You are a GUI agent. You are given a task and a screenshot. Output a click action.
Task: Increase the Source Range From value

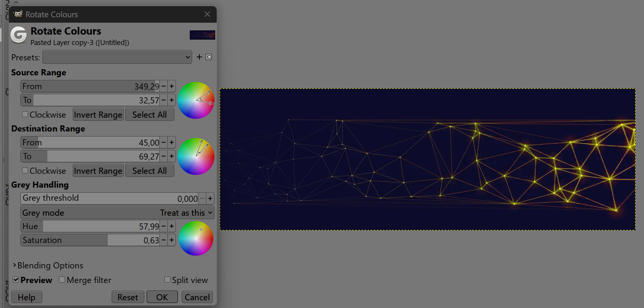tap(172, 86)
